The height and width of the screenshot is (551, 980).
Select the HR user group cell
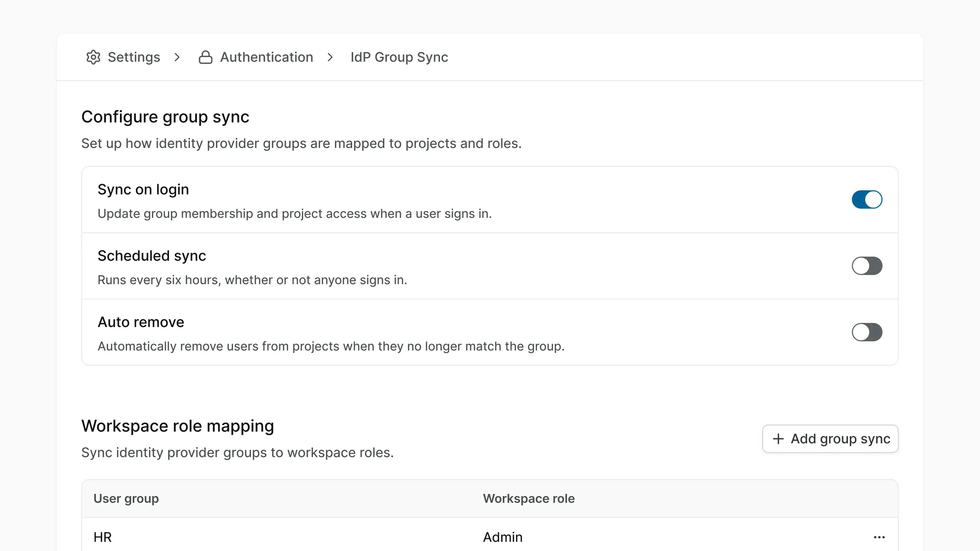[x=103, y=537]
